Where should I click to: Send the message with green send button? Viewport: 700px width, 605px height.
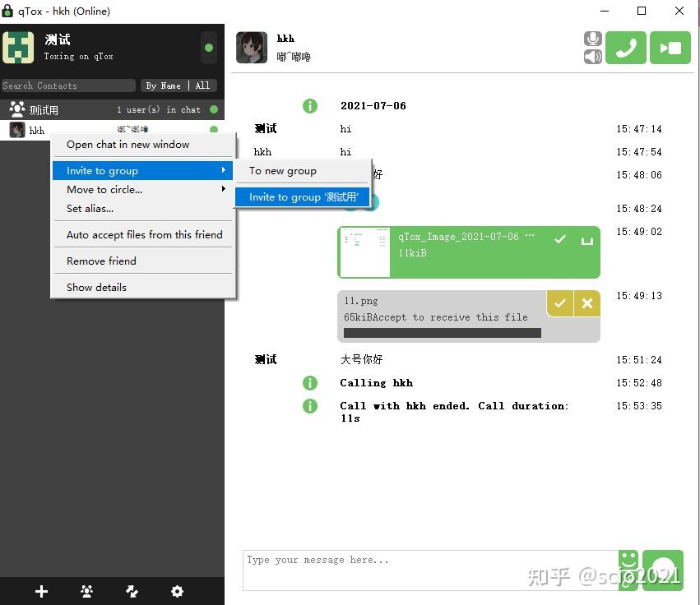tap(663, 570)
